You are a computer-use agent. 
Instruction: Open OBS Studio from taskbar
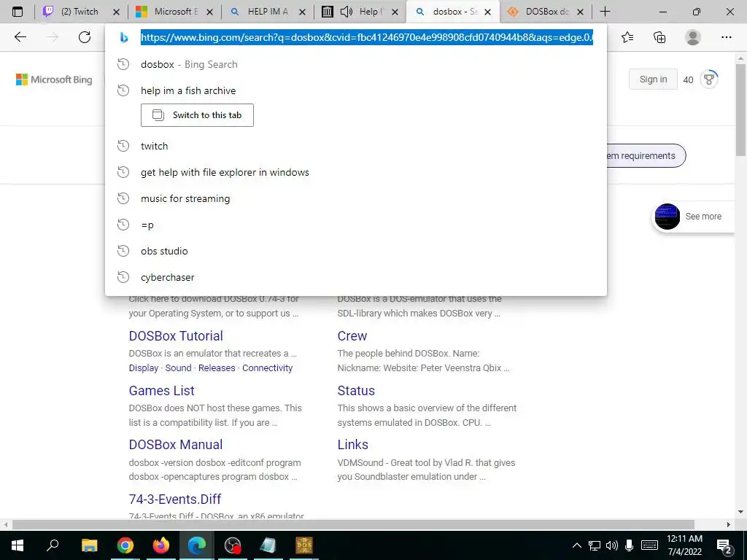click(x=233, y=545)
